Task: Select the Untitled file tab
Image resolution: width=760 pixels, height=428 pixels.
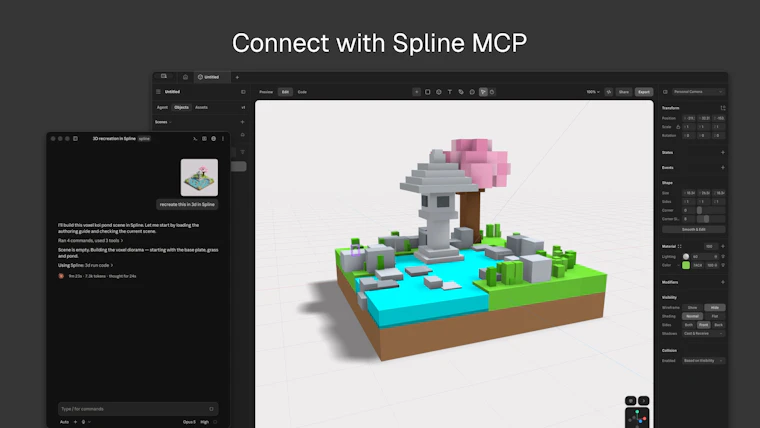Action: click(x=211, y=77)
